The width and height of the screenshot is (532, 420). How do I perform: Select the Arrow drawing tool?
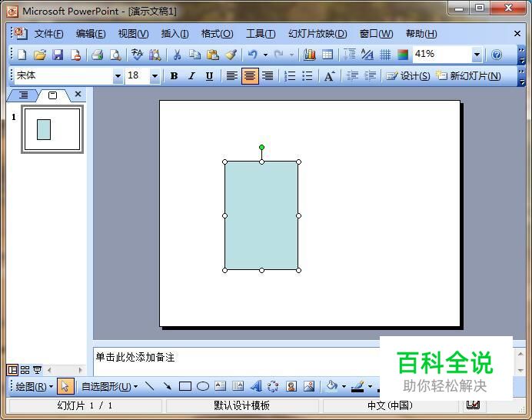pos(167,386)
